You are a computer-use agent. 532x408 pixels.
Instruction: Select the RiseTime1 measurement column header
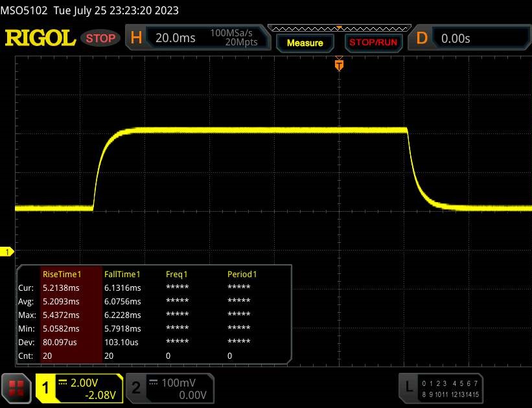pyautogui.click(x=62, y=274)
